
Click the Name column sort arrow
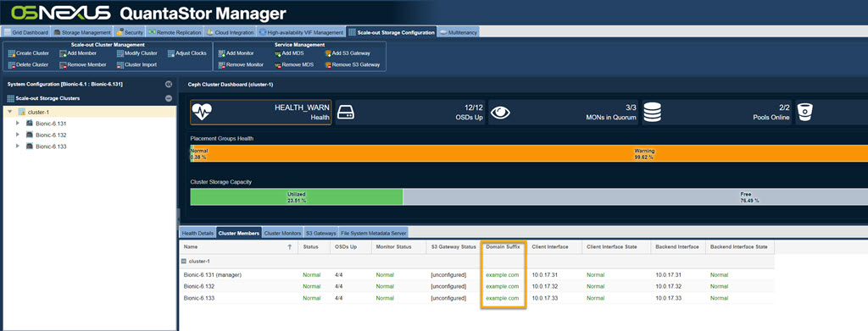click(290, 247)
